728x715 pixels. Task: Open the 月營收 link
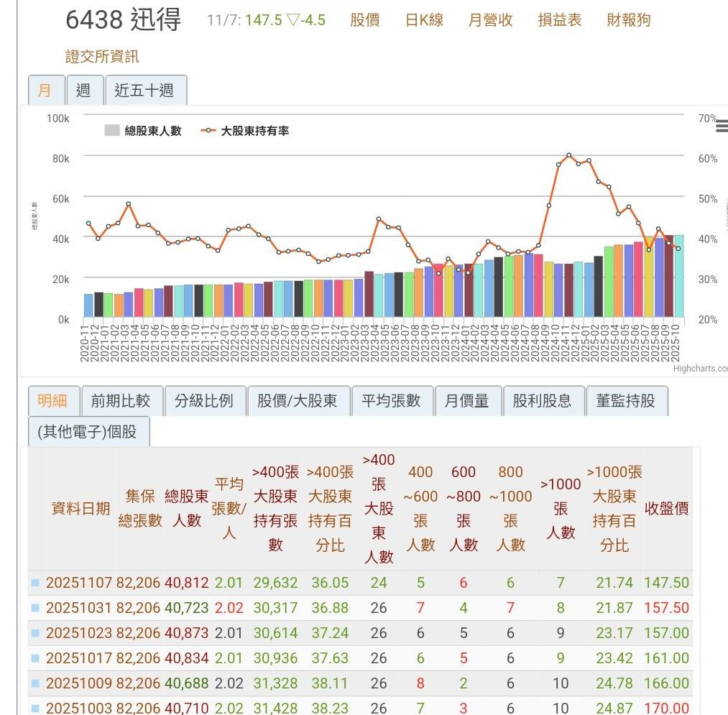[490, 20]
